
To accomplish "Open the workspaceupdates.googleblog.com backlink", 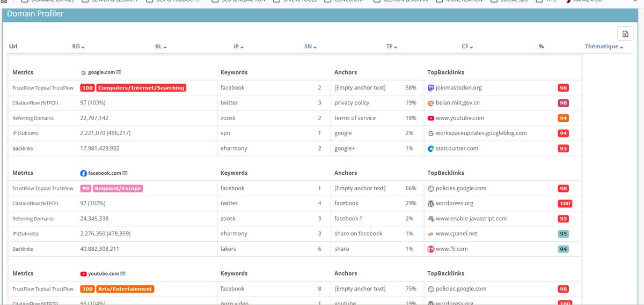I will (x=481, y=133).
